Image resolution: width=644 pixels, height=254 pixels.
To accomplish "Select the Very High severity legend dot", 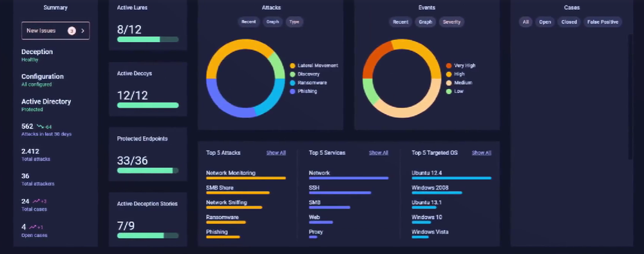I will [x=449, y=66].
